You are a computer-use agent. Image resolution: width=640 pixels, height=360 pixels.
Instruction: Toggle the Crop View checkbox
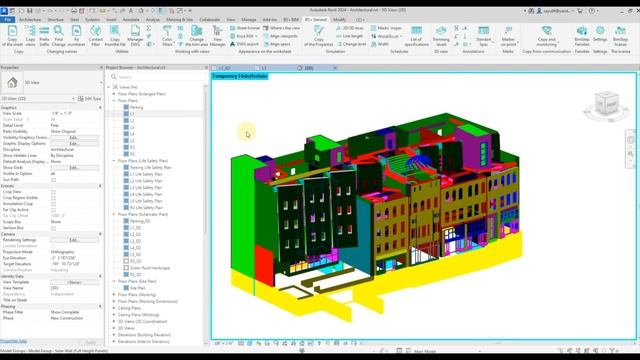53,192
